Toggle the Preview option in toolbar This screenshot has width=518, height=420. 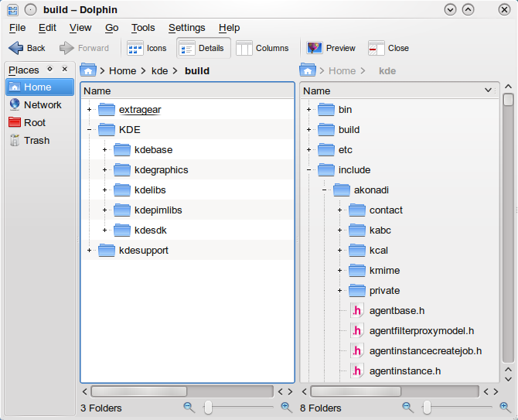click(331, 48)
